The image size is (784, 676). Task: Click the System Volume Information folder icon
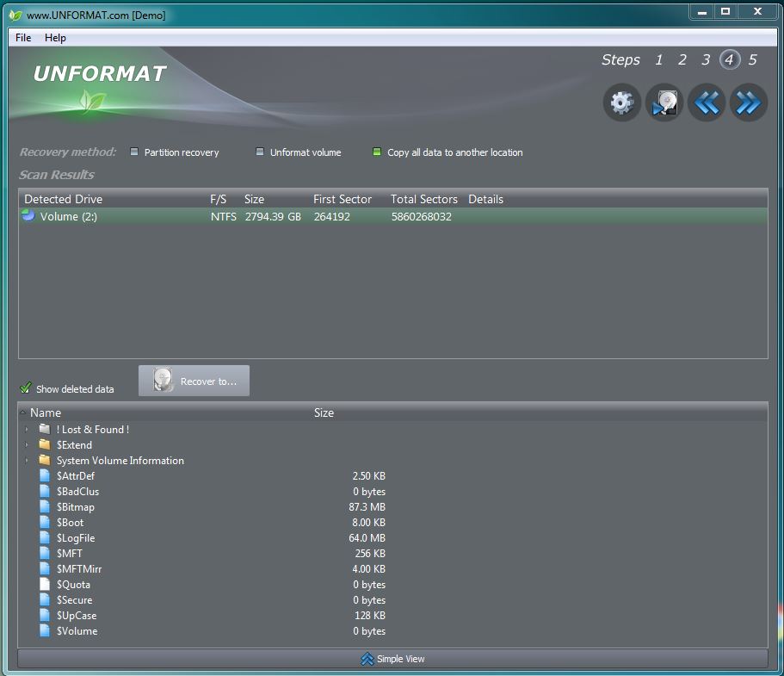(x=45, y=460)
